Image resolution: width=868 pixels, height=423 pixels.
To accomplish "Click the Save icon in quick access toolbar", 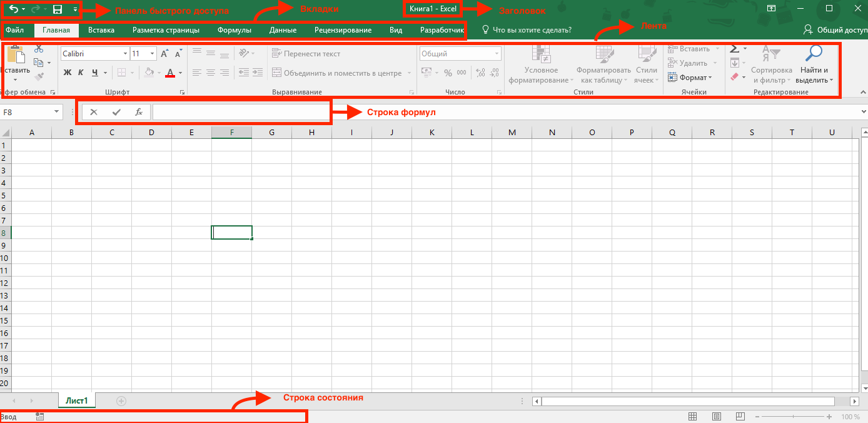I will tap(58, 9).
